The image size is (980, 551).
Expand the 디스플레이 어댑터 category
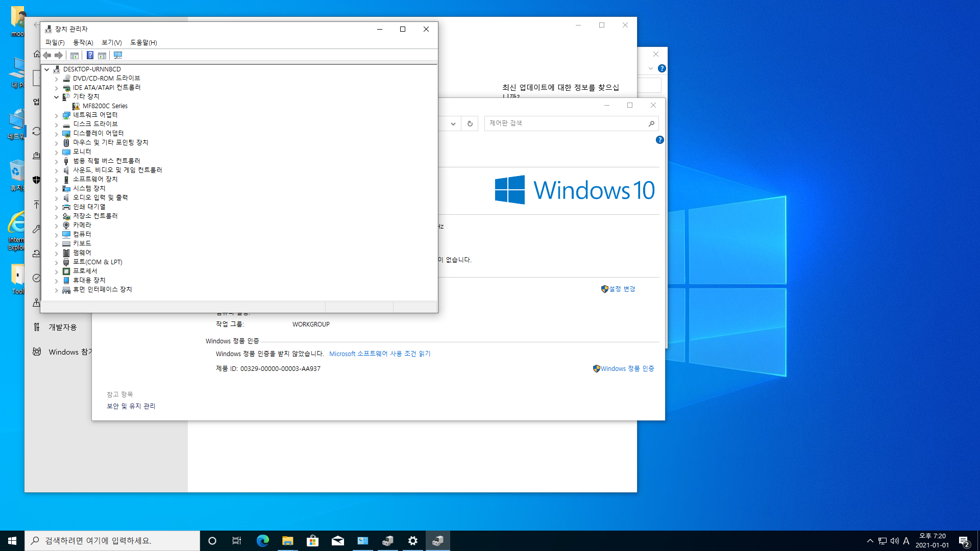coord(57,134)
